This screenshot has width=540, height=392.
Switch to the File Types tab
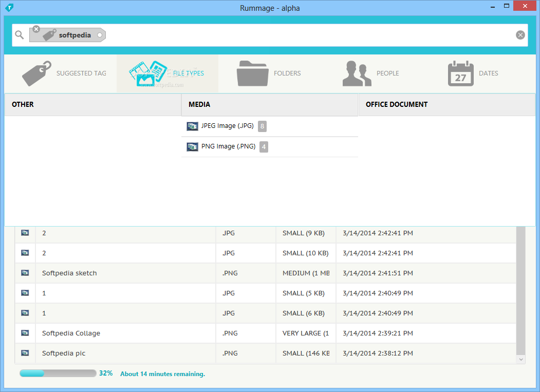167,73
